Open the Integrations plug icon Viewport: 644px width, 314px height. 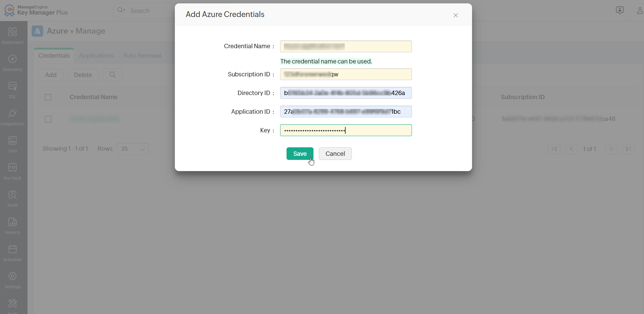[x=13, y=113]
